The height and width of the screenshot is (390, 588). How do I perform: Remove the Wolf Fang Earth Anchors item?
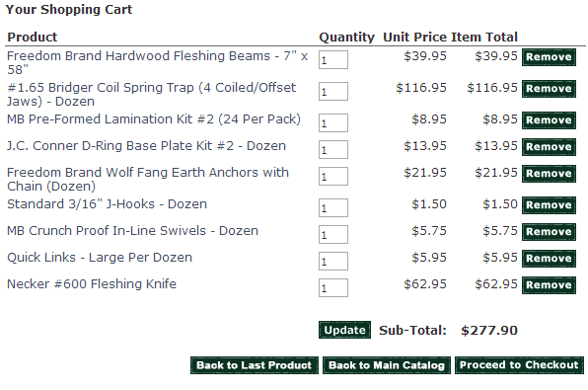pos(549,174)
